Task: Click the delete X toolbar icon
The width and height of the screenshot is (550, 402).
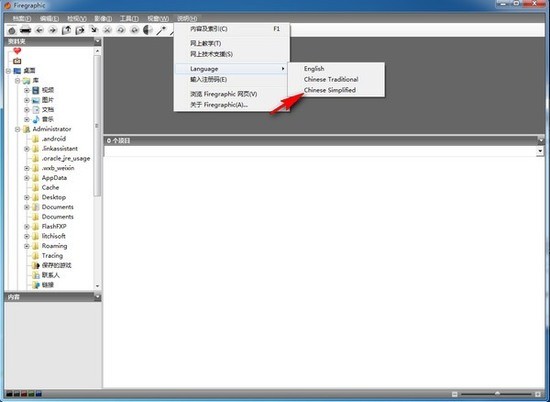Action: pyautogui.click(x=107, y=31)
